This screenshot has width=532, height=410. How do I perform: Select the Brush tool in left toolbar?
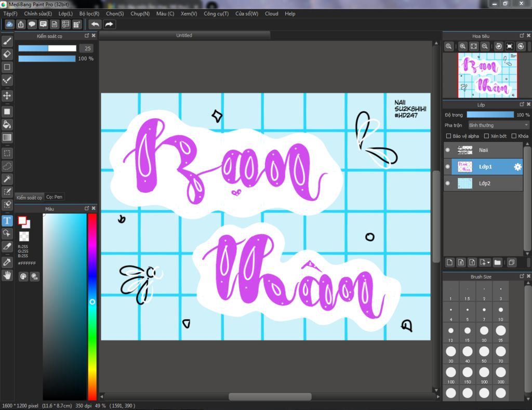tap(7, 41)
